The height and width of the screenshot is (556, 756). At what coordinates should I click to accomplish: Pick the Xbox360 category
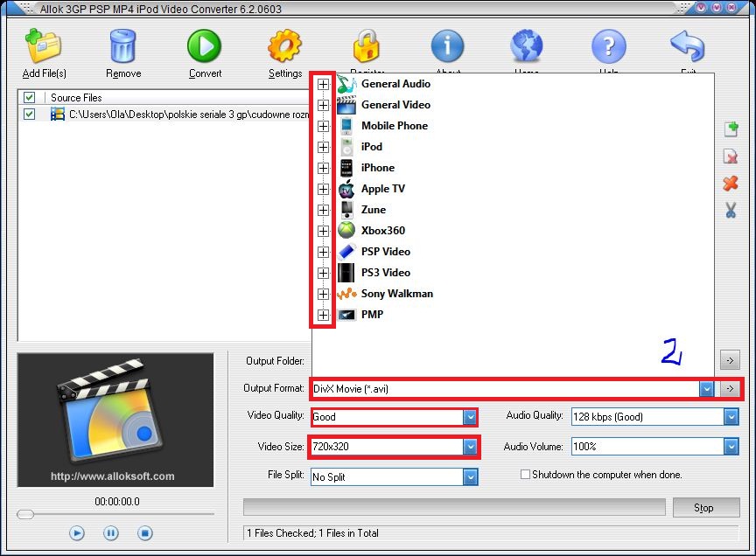coord(383,230)
